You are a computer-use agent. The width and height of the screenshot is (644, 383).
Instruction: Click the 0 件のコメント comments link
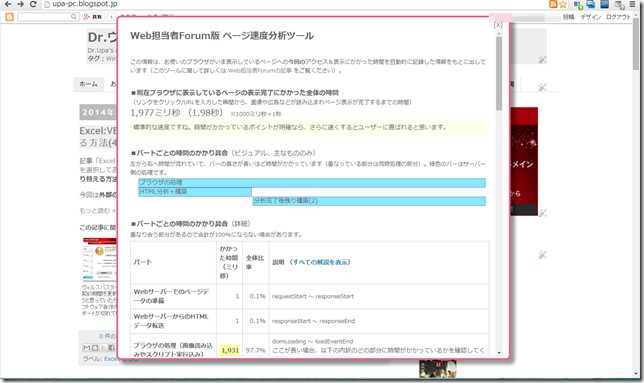click(108, 336)
